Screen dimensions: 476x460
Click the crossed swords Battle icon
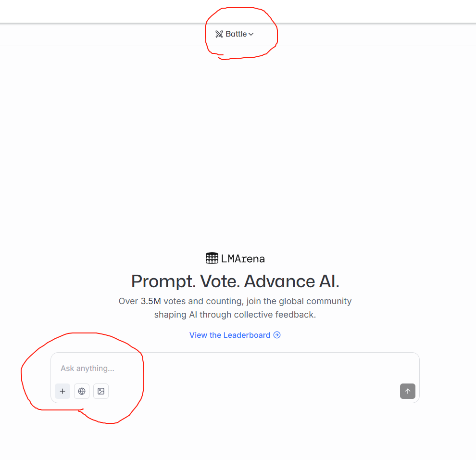tap(219, 34)
